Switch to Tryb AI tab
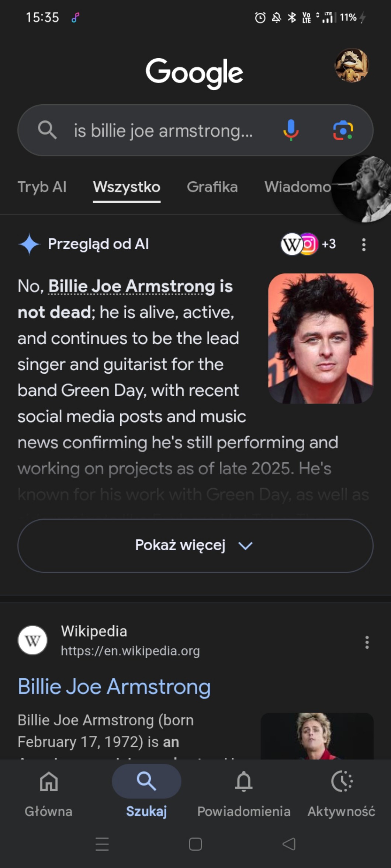The image size is (391, 868). [42, 187]
